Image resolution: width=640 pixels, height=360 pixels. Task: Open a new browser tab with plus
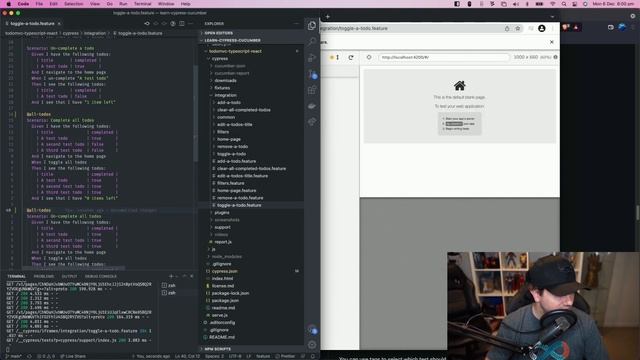[327, 17]
